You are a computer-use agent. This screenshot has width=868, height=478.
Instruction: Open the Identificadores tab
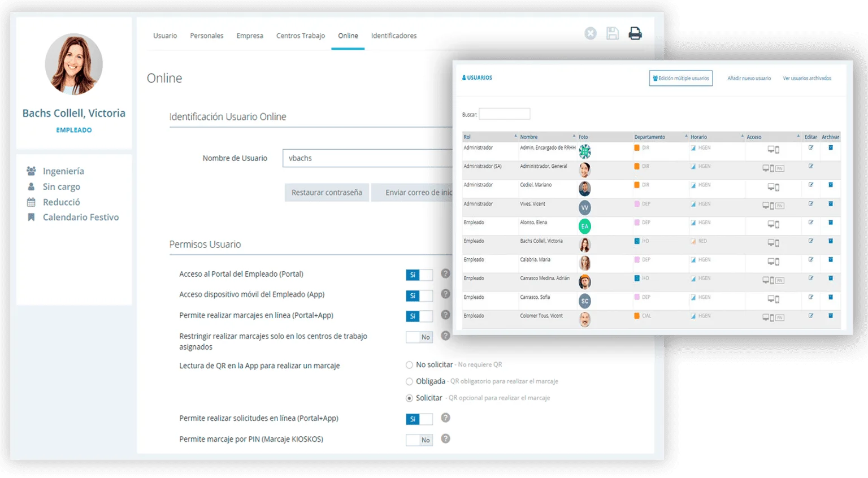coord(394,36)
